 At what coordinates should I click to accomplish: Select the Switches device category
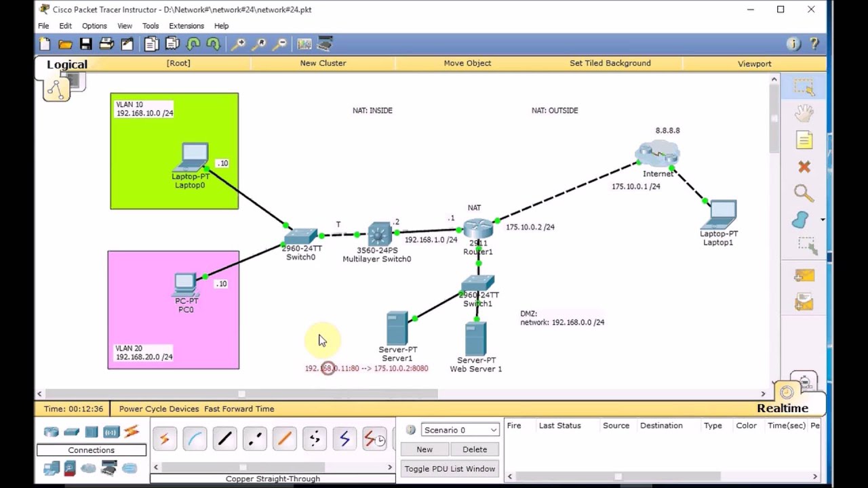tap(71, 432)
